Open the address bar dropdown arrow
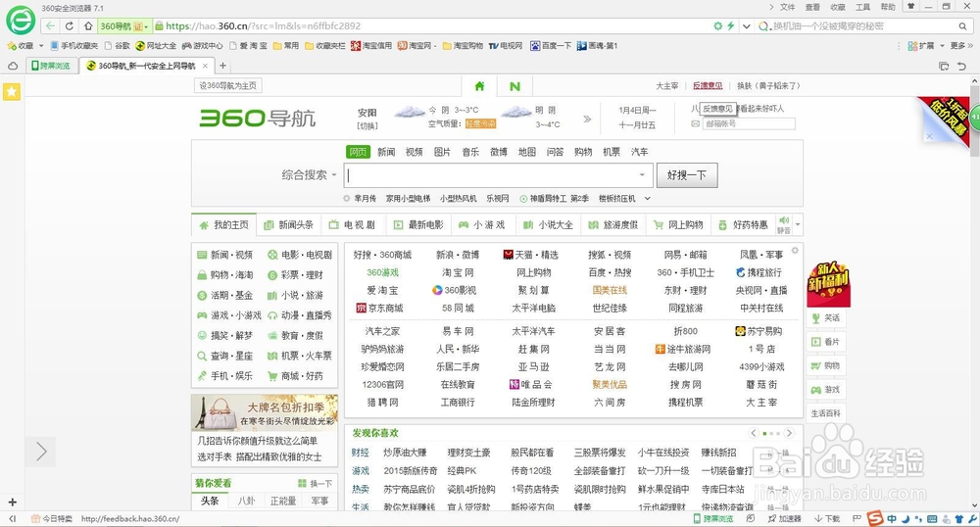This screenshot has height=527, width=980. pos(746,26)
